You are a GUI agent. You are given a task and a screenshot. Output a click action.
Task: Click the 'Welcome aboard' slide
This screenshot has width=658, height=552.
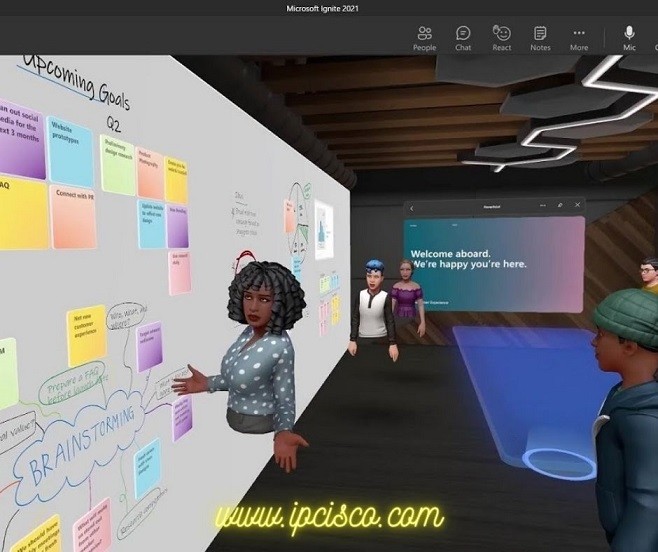494,264
